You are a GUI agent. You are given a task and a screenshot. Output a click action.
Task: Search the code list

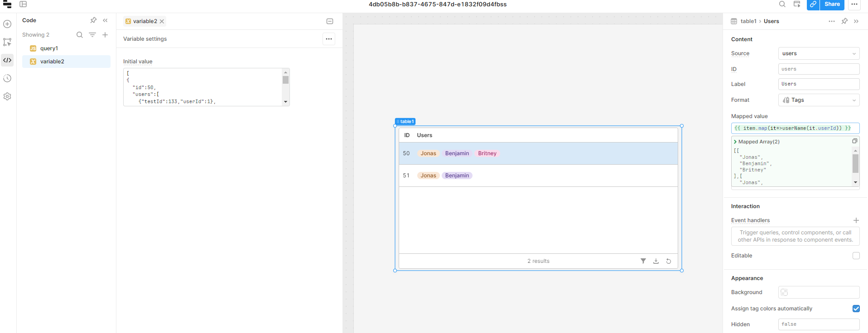(79, 35)
